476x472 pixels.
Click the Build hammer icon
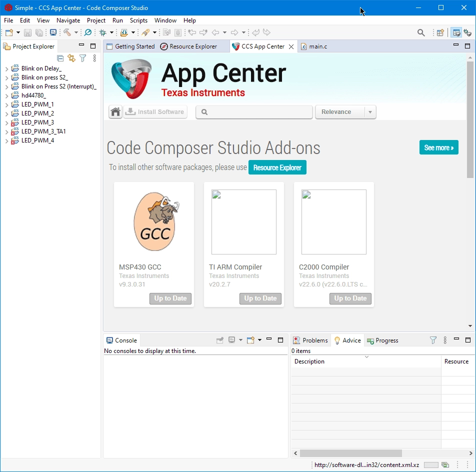click(x=67, y=32)
